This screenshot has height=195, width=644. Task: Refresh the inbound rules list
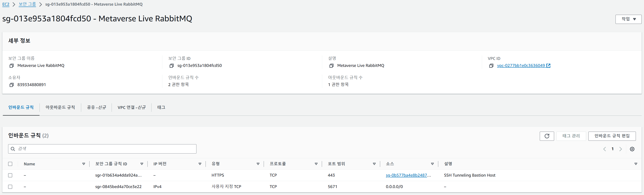coord(547,136)
